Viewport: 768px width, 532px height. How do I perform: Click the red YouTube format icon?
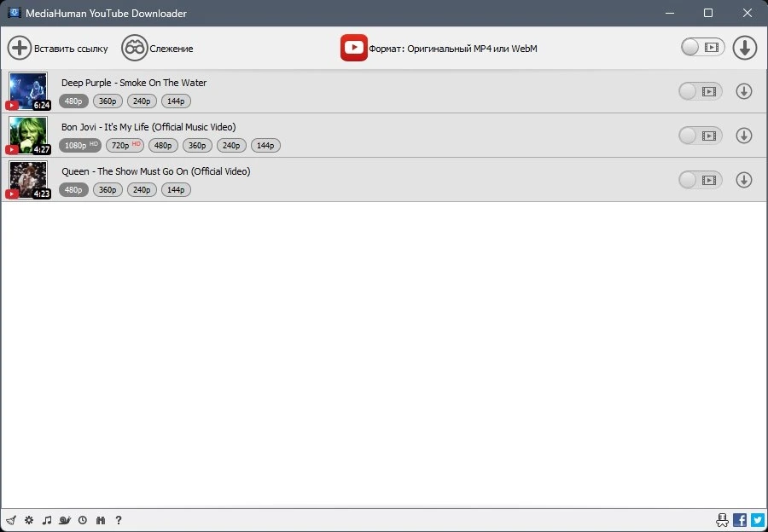(353, 48)
